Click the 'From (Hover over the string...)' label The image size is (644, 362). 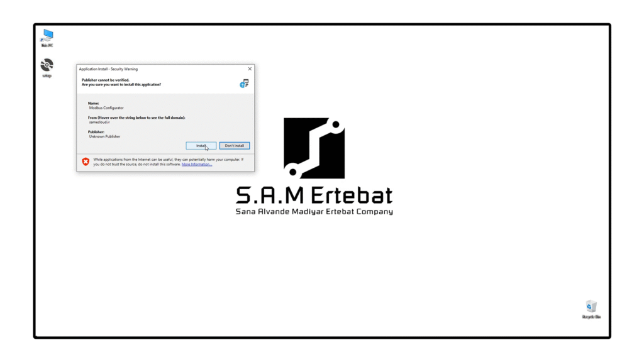point(136,118)
